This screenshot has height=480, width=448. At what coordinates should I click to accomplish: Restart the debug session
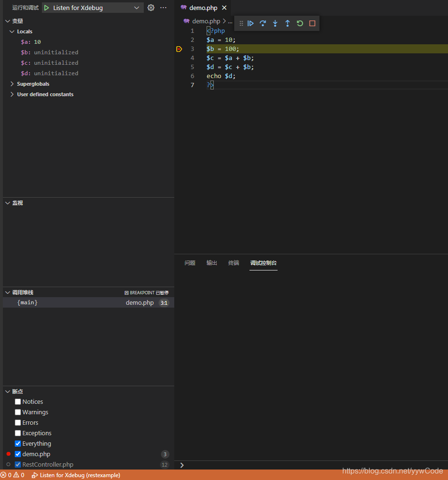pyautogui.click(x=300, y=23)
